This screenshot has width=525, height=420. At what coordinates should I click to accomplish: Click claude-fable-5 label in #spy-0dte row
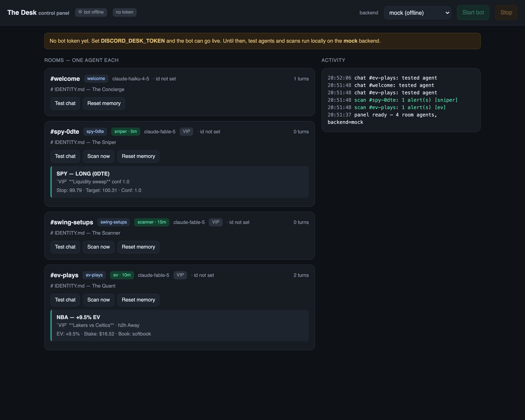(160, 132)
